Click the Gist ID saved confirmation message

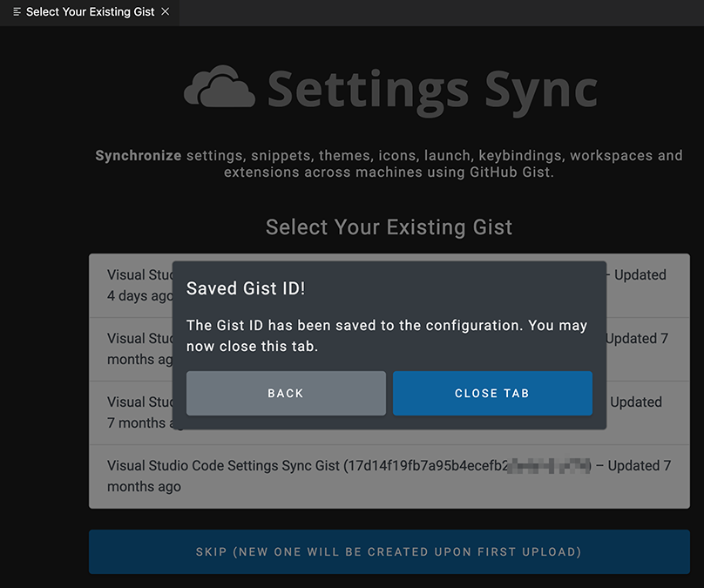[x=387, y=335]
